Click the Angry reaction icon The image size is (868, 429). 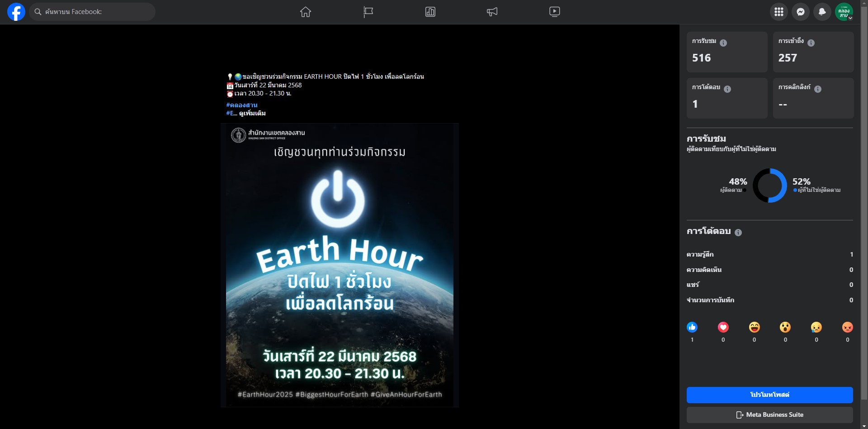pyautogui.click(x=848, y=327)
